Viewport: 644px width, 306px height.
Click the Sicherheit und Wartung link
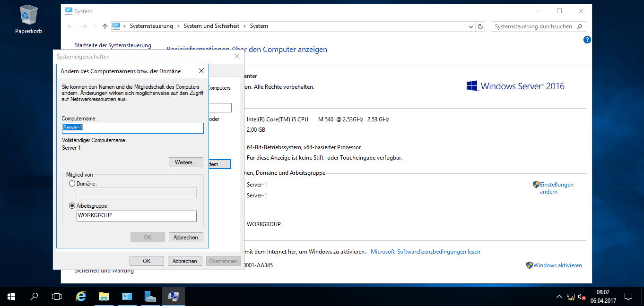(104, 271)
